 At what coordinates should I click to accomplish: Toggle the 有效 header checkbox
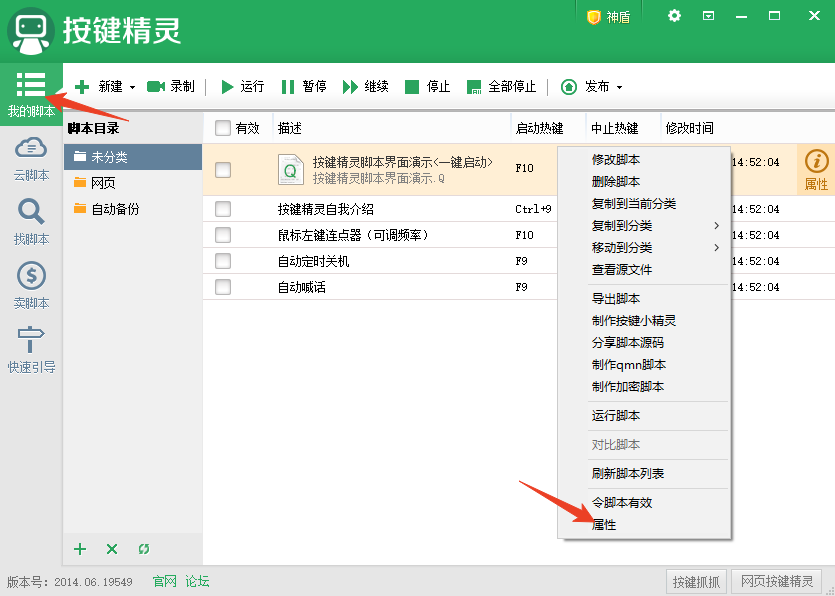click(x=223, y=128)
